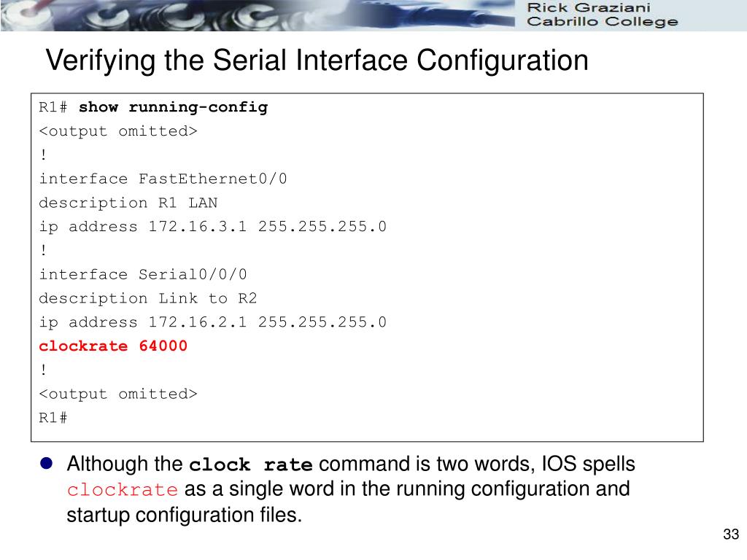The width and height of the screenshot is (747, 560).
Task: Click the slide title 'Verifying the Serial Interface Configuration'
Action: point(317,61)
